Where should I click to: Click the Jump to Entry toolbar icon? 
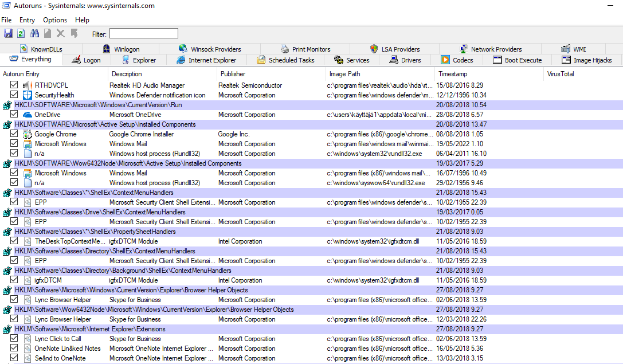pyautogui.click(x=74, y=33)
